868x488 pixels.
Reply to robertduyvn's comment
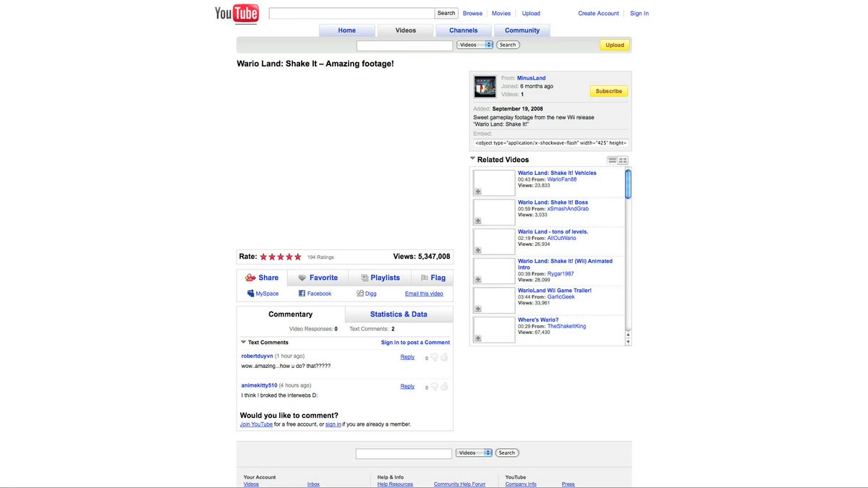[407, 357]
